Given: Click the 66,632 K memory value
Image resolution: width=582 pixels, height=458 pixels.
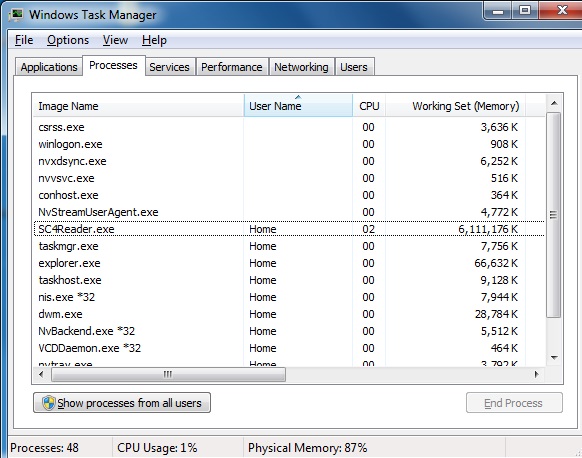Looking at the screenshot, I should pos(496,263).
